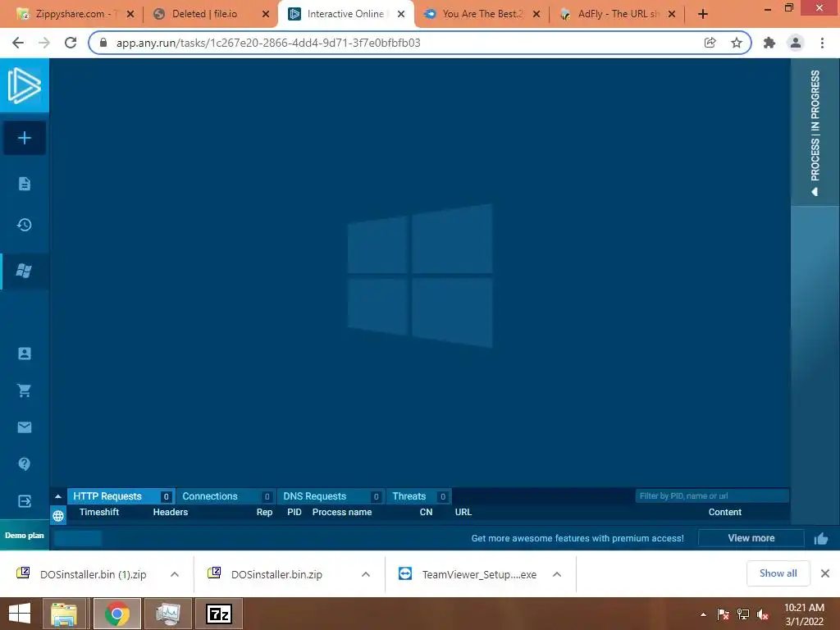The width and height of the screenshot is (840, 630).
Task: Open the help question mark icon
Action: [x=24, y=463]
